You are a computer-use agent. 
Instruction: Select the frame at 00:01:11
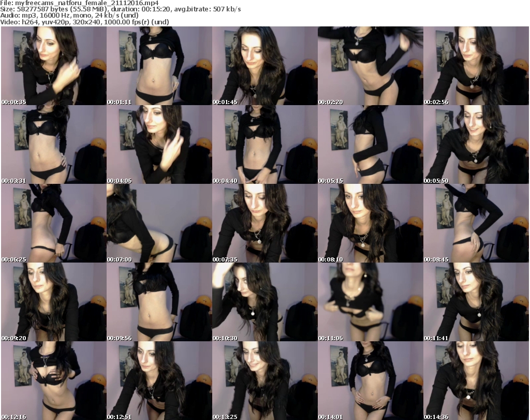159,66
